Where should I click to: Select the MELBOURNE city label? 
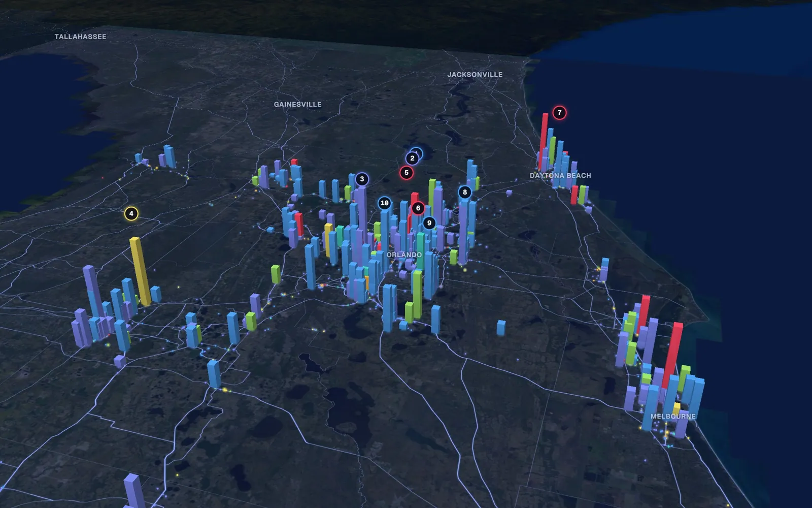click(x=673, y=416)
